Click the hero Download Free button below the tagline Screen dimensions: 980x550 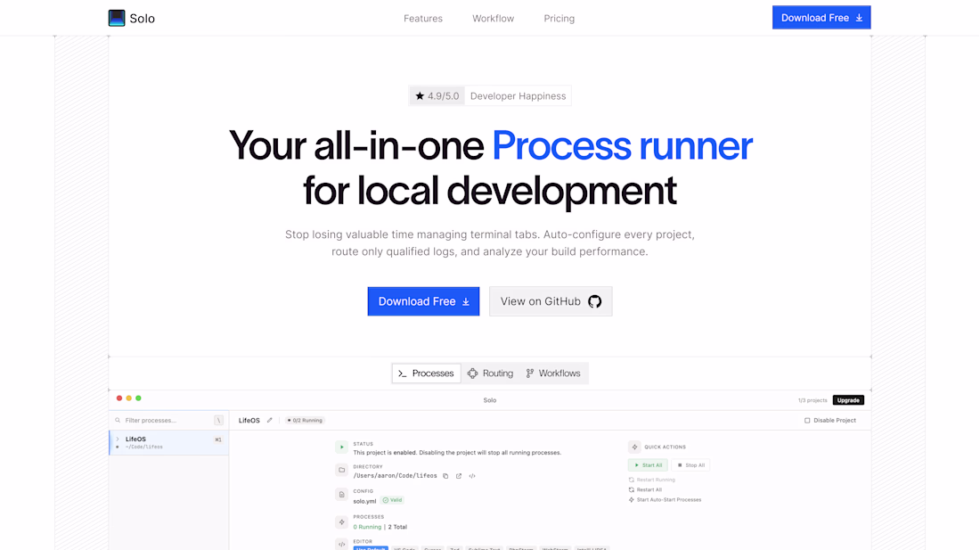(x=423, y=301)
